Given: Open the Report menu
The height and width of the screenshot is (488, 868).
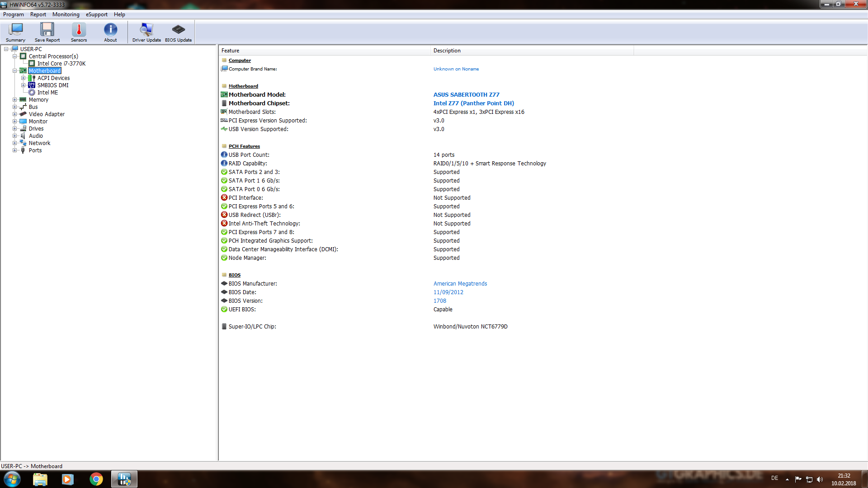Looking at the screenshot, I should pos(38,14).
